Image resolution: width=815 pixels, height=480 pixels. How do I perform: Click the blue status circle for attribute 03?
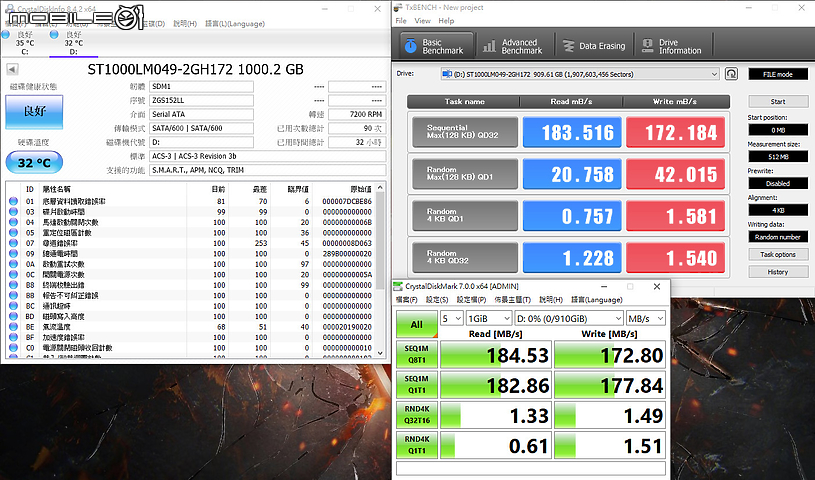tap(14, 212)
